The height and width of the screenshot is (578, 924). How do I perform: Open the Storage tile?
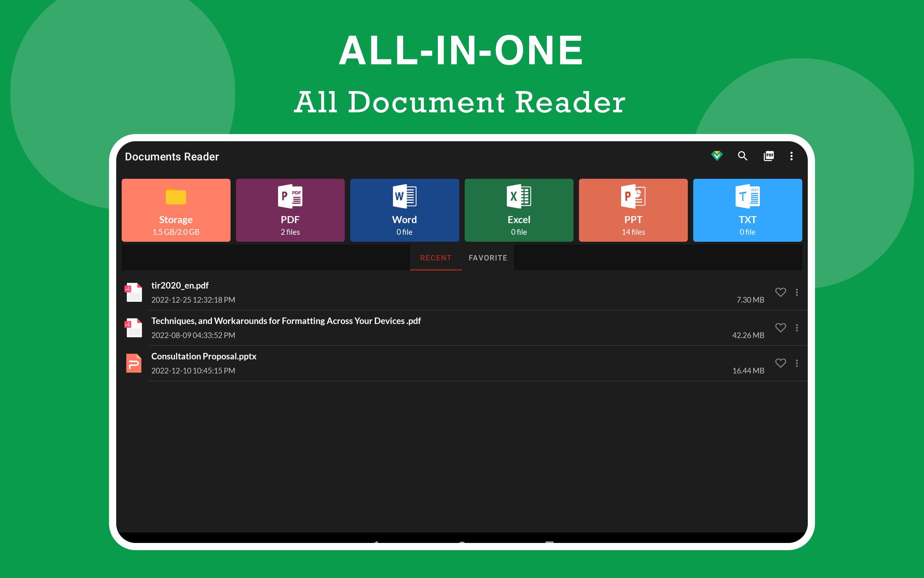(176, 210)
